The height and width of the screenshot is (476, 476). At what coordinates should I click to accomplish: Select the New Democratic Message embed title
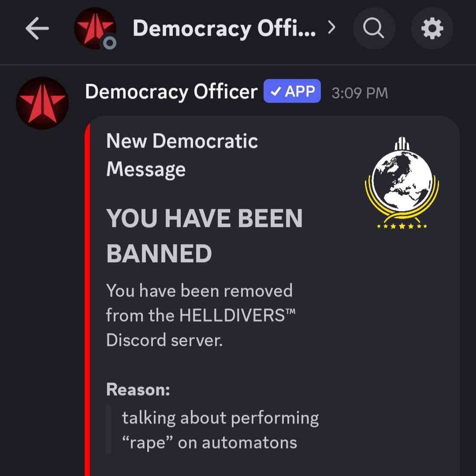pos(182,155)
